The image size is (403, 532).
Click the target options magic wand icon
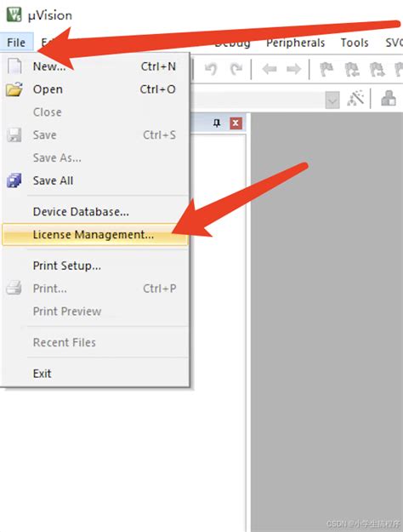355,99
